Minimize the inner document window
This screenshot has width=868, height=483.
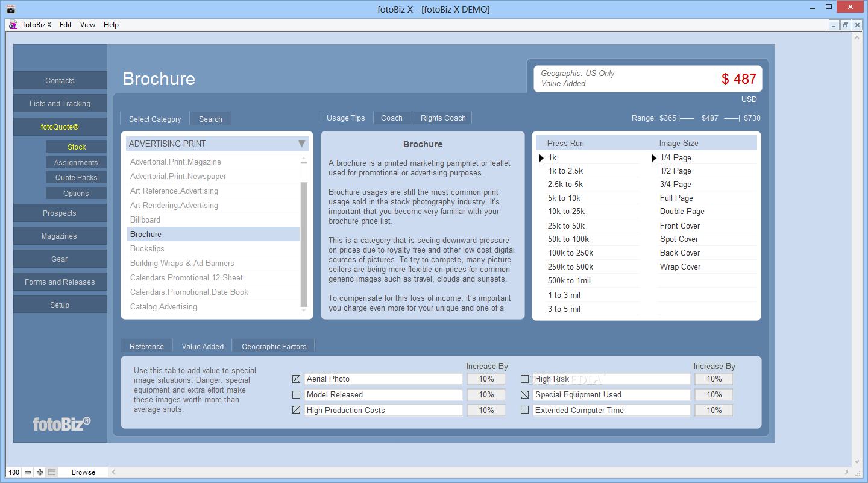[834, 25]
